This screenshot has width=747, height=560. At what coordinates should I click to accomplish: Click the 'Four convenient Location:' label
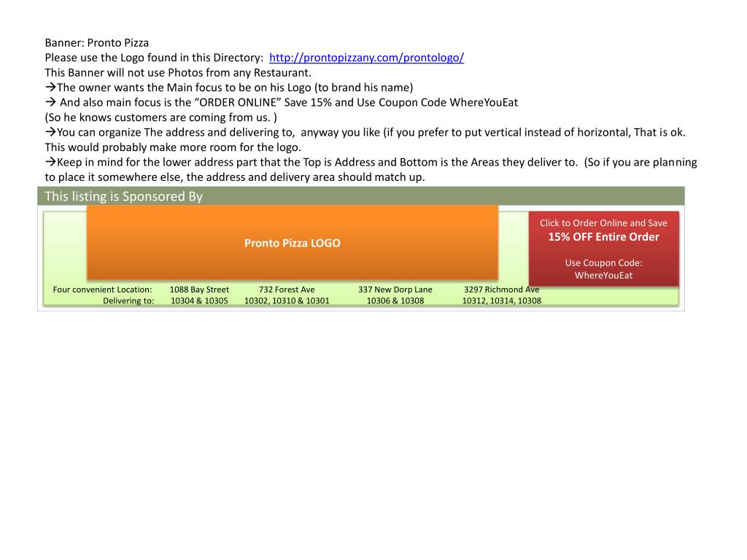click(102, 289)
